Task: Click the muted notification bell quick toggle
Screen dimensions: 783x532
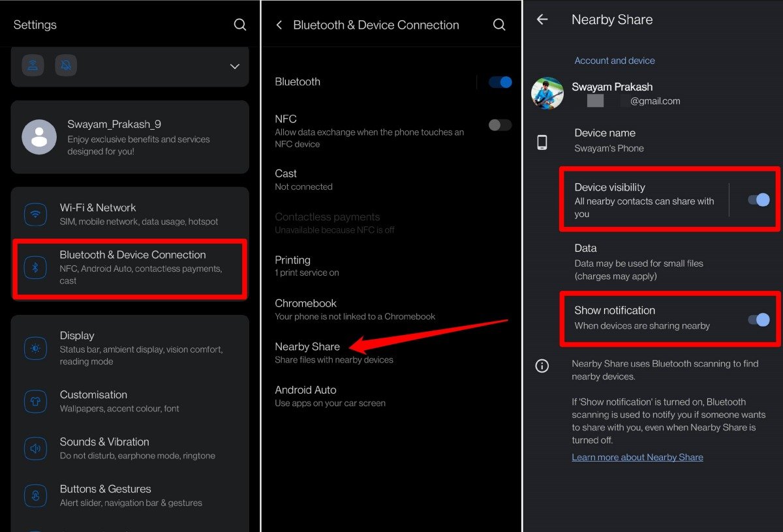Action: [x=66, y=65]
